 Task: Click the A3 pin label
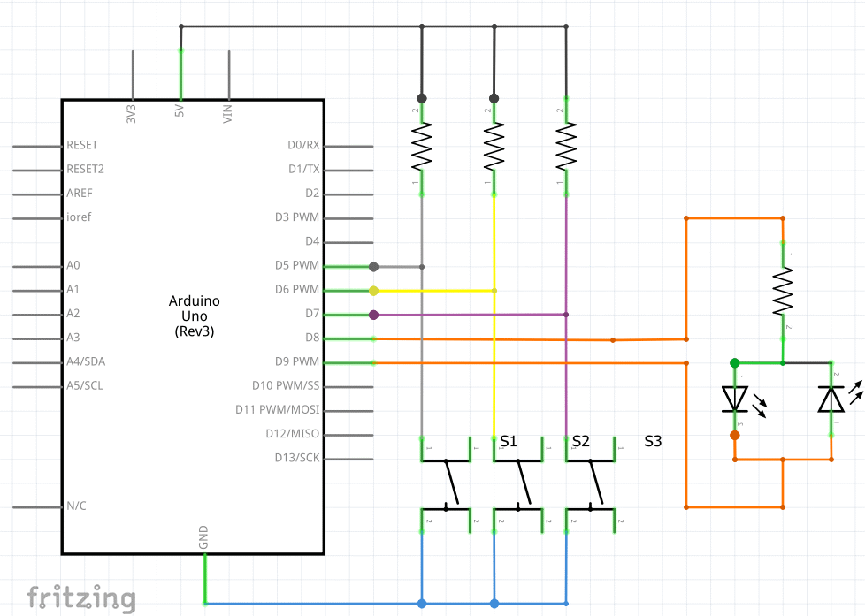73,337
